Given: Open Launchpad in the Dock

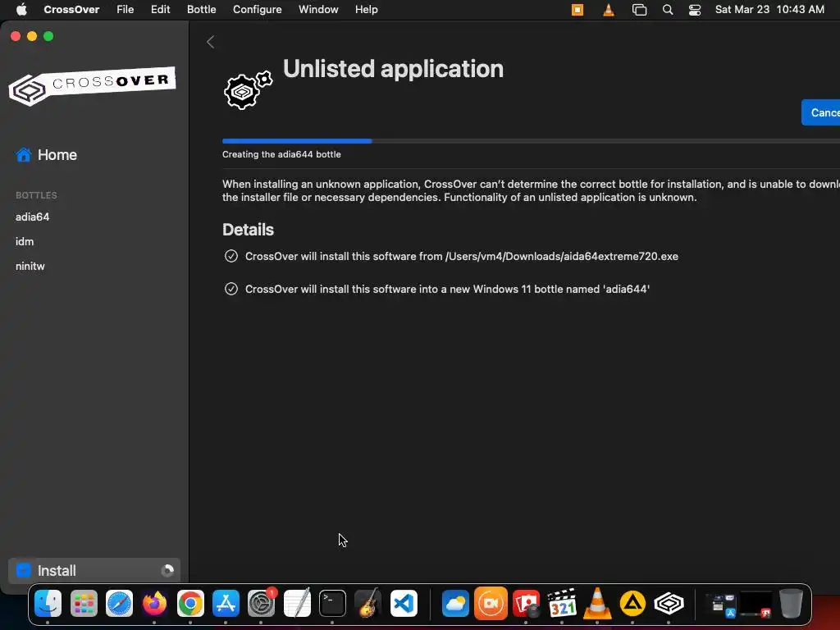Looking at the screenshot, I should 84,603.
